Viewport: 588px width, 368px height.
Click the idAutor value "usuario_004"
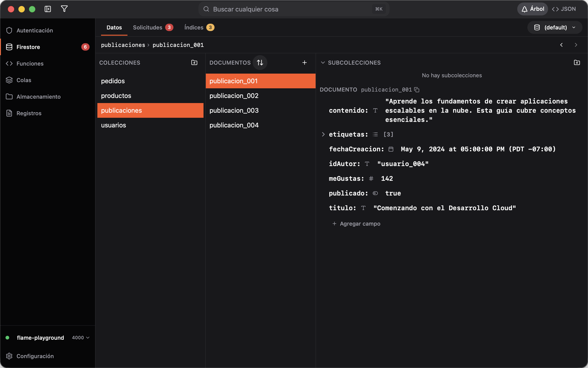click(403, 164)
